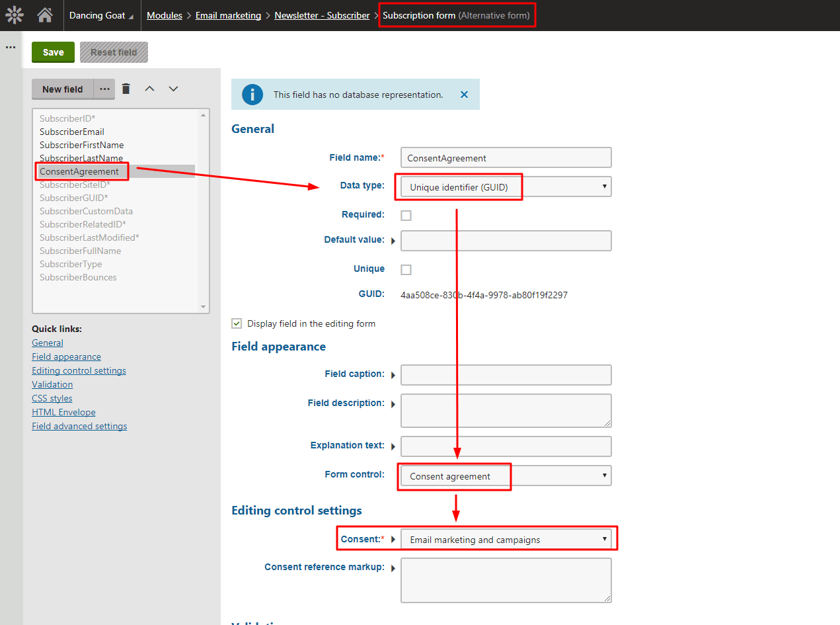
Task: Create a New field
Action: tap(63, 89)
